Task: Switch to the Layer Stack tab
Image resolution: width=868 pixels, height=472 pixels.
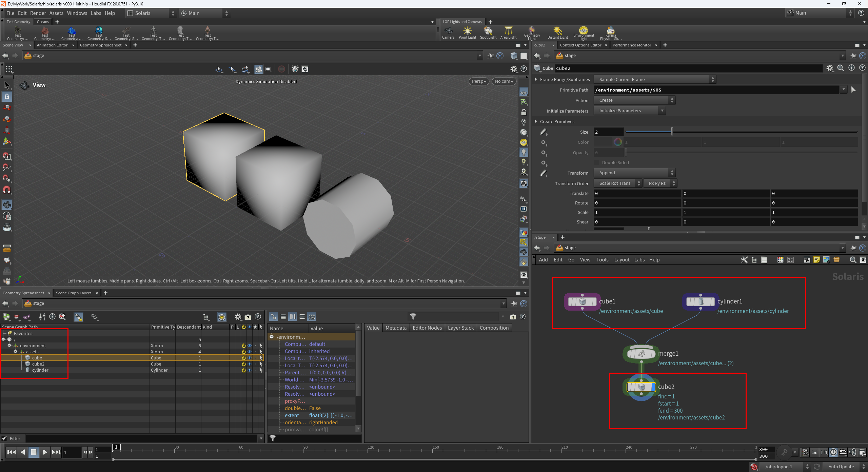Action: pos(460,328)
